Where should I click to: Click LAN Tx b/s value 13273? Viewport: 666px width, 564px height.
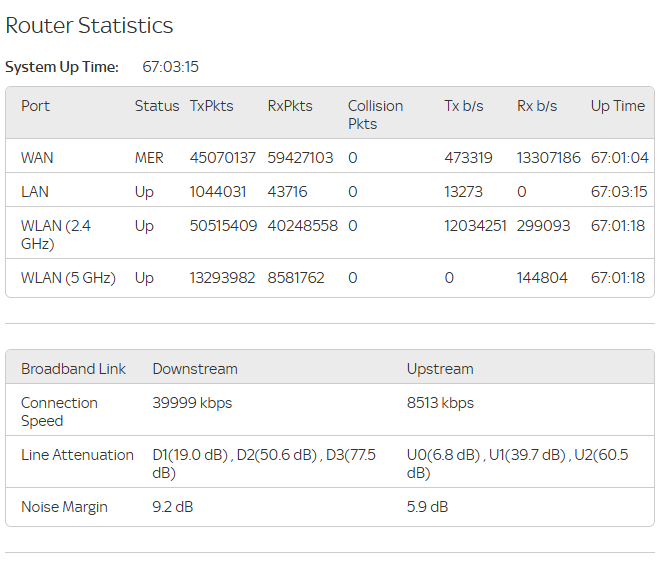pos(464,192)
